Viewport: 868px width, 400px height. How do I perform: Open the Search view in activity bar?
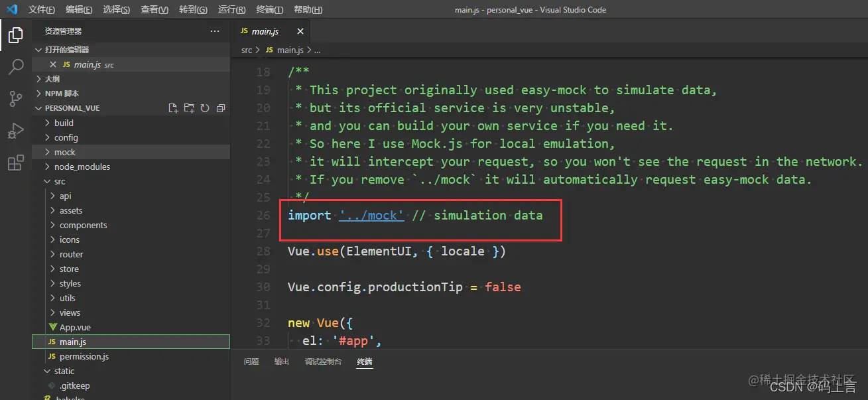[16, 66]
